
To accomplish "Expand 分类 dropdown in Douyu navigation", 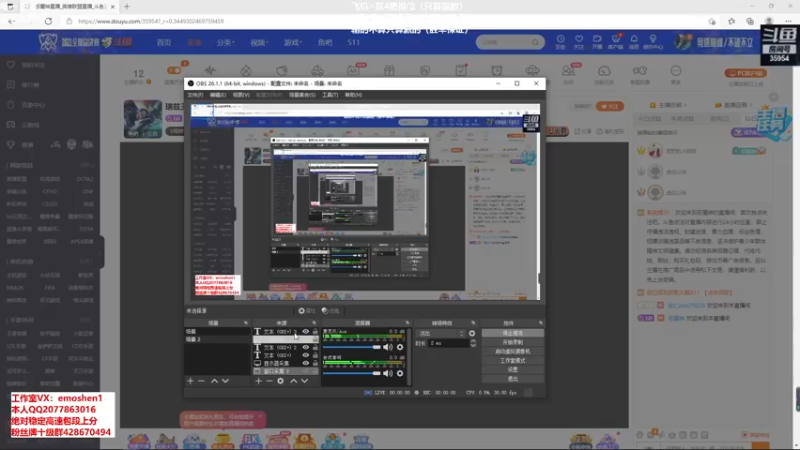I will (226, 42).
